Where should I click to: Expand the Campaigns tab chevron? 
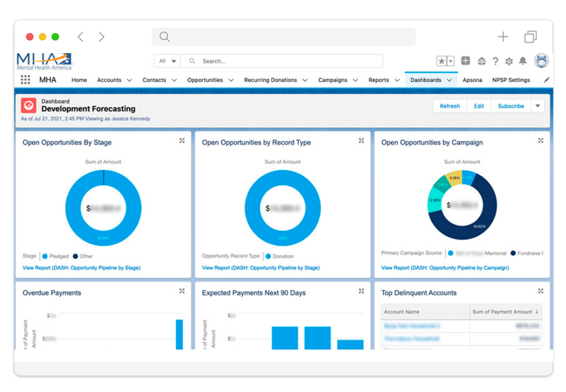point(355,80)
